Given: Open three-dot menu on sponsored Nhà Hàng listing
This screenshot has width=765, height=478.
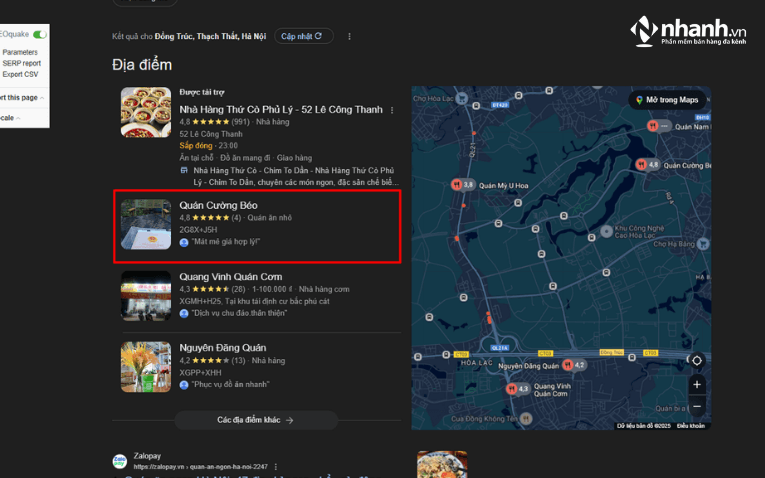Looking at the screenshot, I should click(x=392, y=110).
